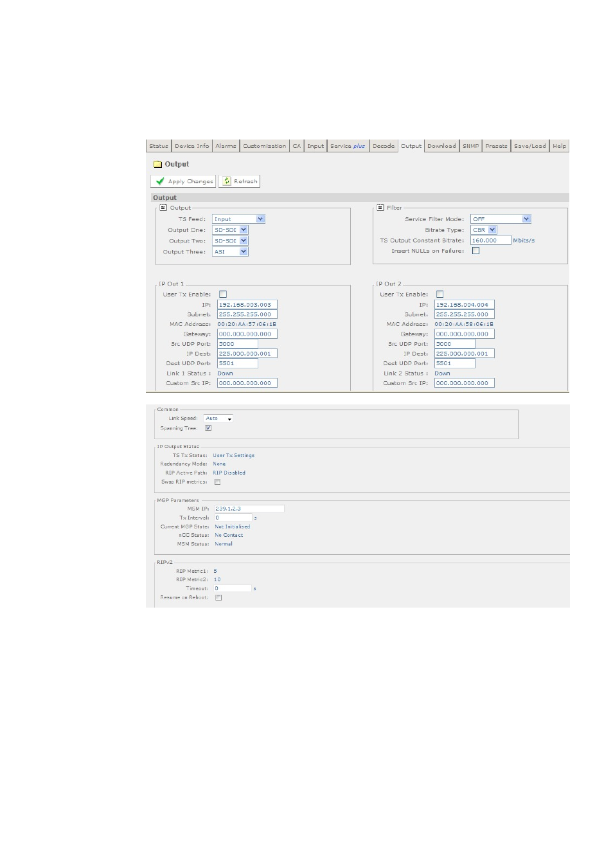Toggle the Resume on Reboot checkbox
This screenshot has width=613, height=868.
pyautogui.click(x=218, y=598)
